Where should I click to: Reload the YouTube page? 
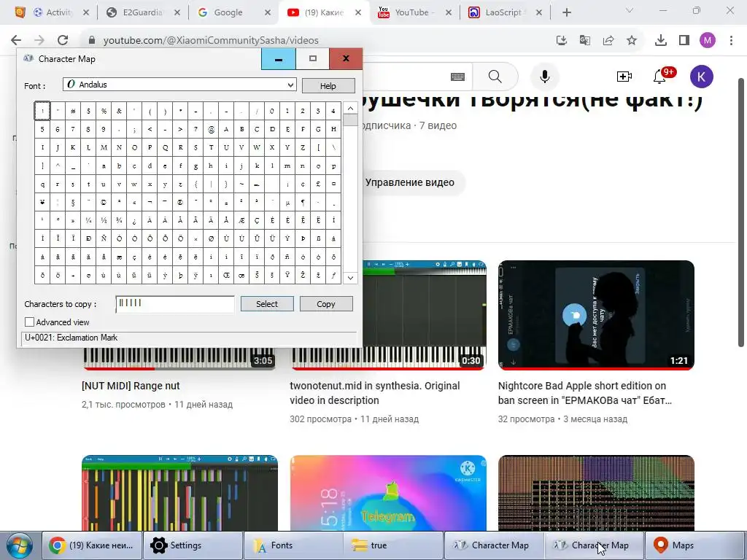[63, 41]
